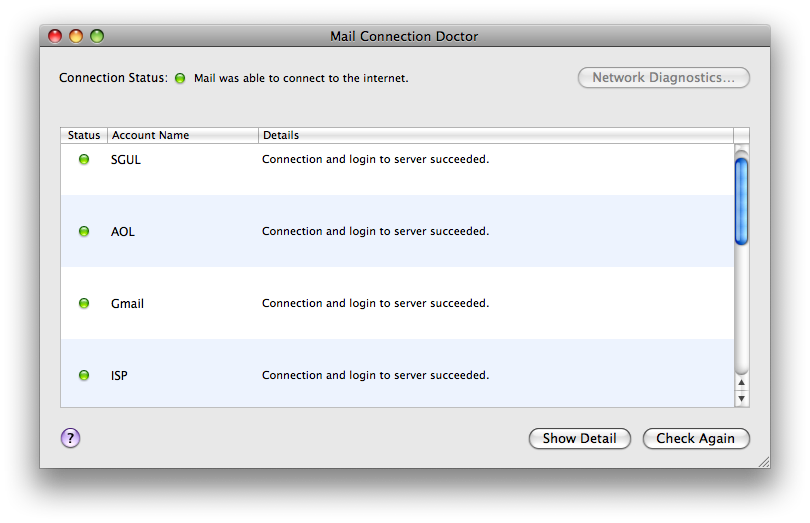
Task: Click the green status dot for SGUL
Action: pos(84,159)
